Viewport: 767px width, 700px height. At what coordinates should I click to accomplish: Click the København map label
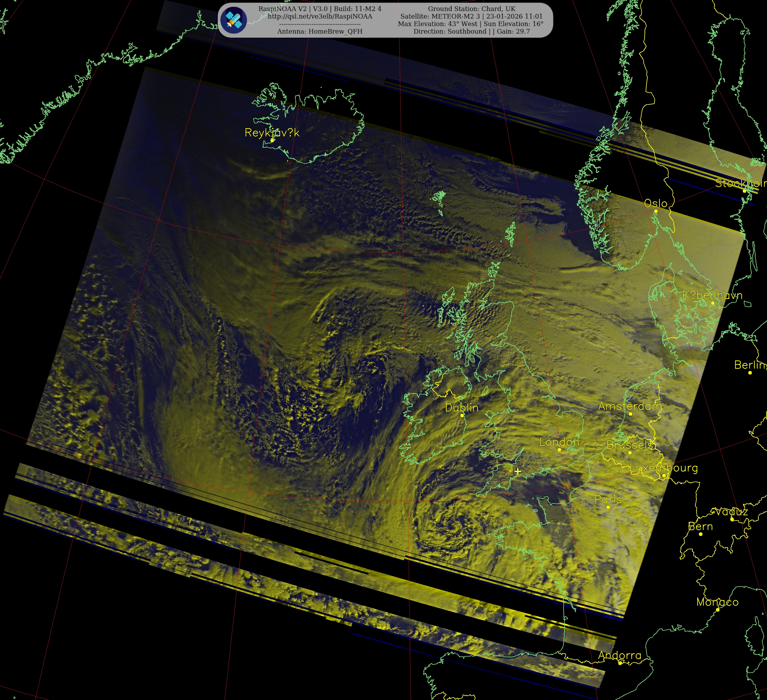coord(712,295)
